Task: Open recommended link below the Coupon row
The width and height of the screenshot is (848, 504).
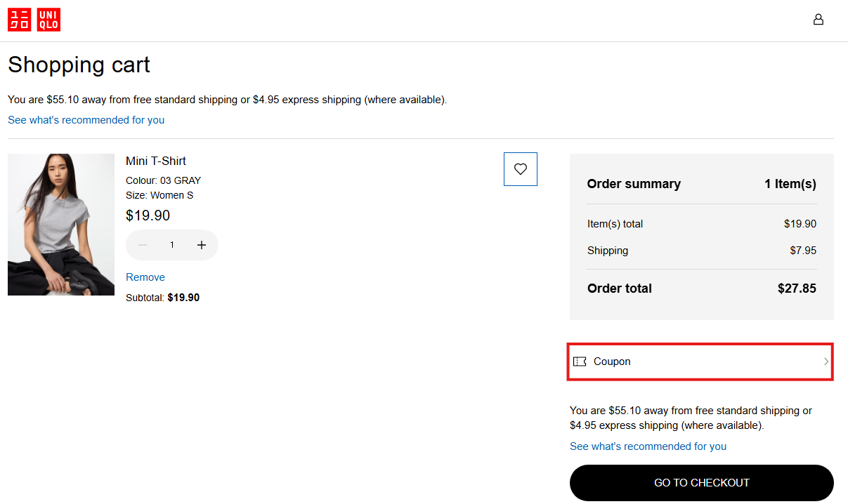Action: click(x=648, y=446)
